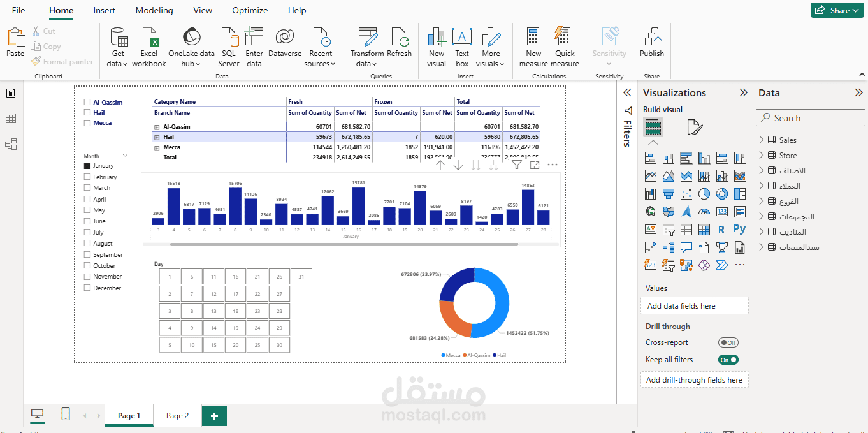This screenshot has width=868, height=433.
Task: Expand the Filters pane
Action: 627,92
